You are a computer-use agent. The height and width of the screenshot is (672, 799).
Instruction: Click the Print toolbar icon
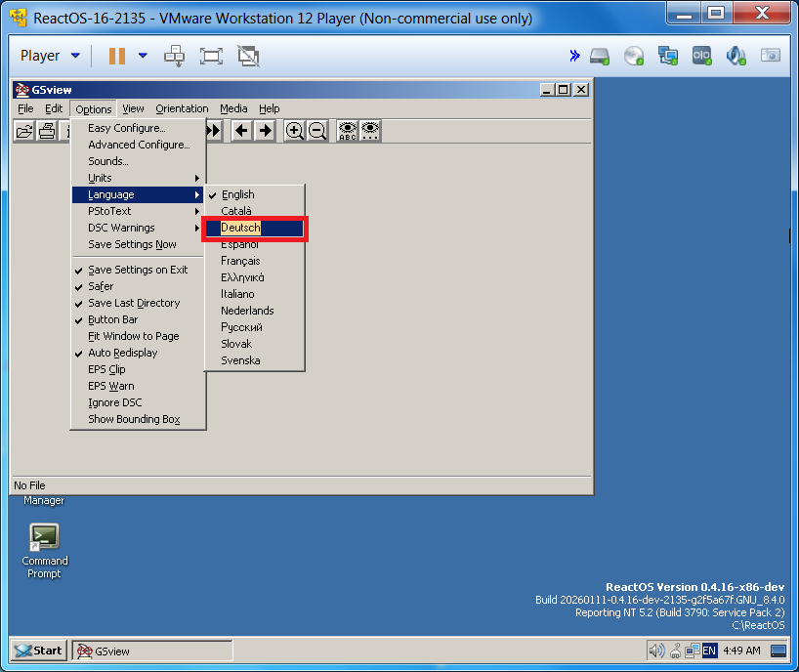tap(47, 131)
